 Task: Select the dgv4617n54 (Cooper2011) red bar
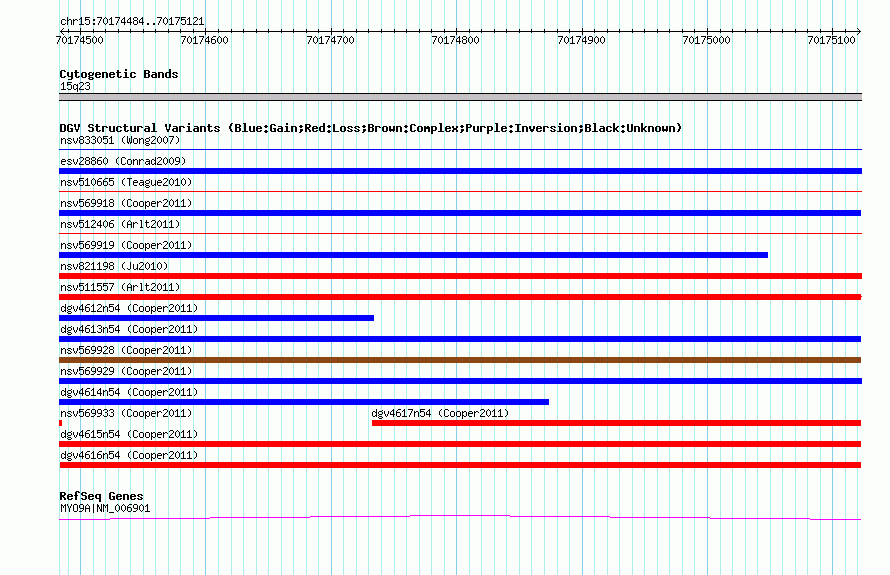click(x=616, y=423)
